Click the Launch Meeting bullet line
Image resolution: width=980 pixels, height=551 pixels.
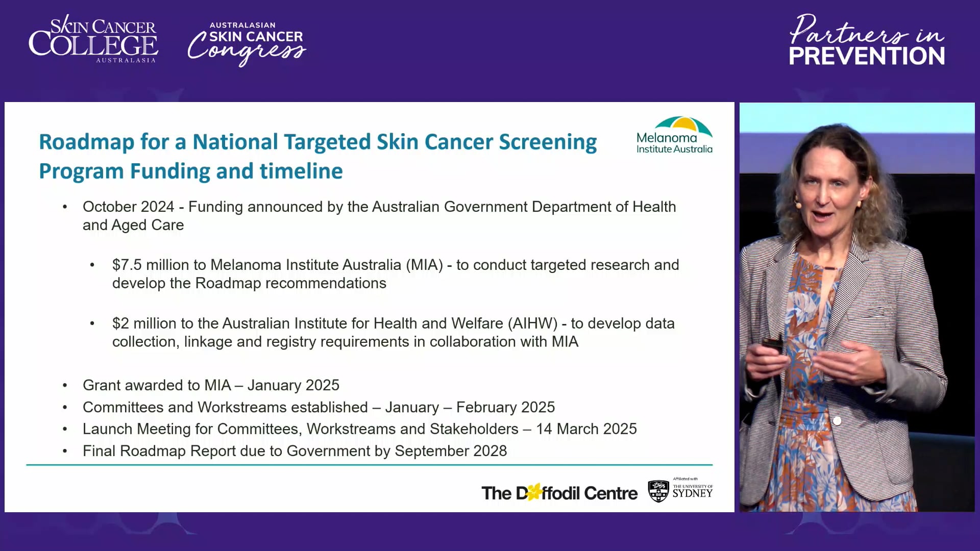point(359,429)
